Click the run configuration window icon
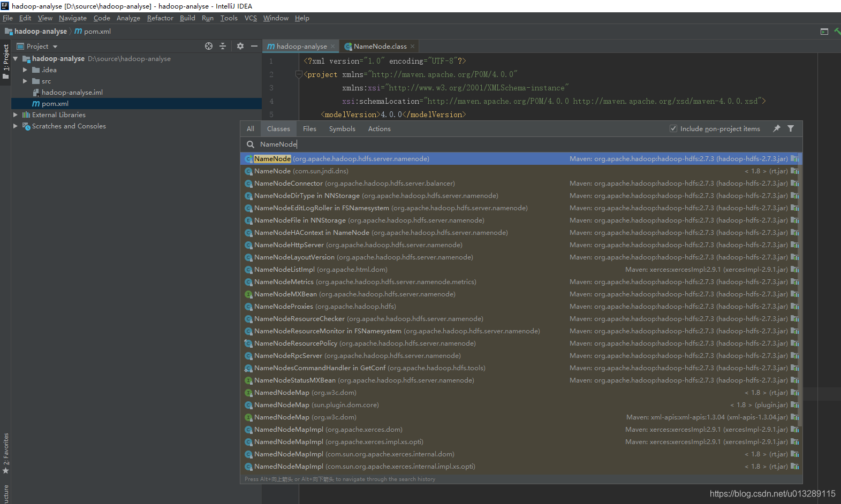This screenshot has width=841, height=504. [824, 32]
